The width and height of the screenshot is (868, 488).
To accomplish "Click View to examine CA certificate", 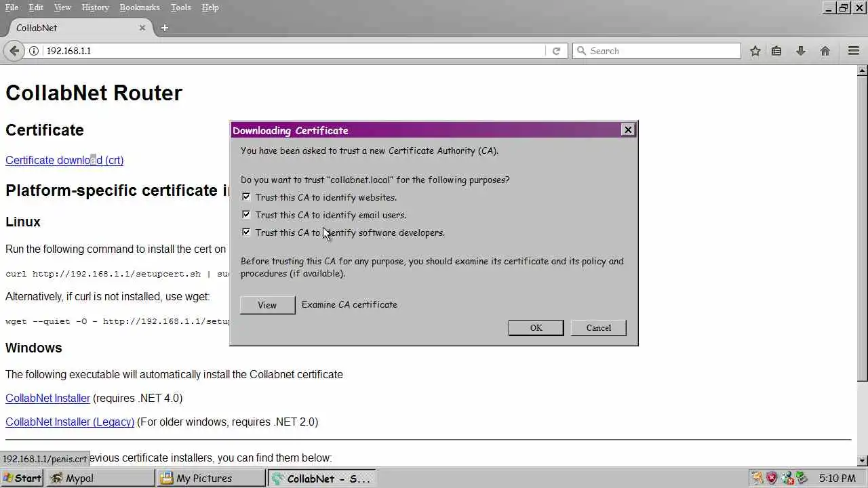I will [x=267, y=305].
